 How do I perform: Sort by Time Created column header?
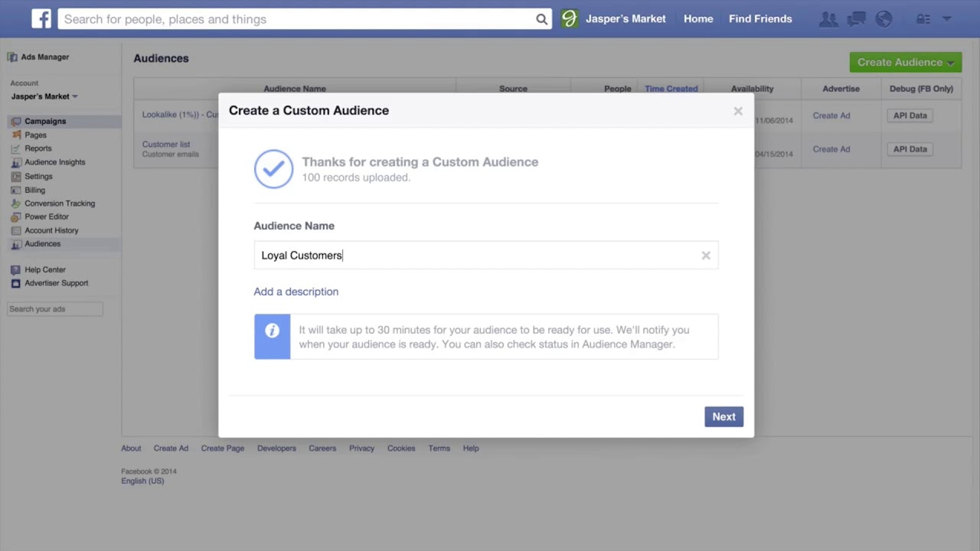[x=671, y=89]
